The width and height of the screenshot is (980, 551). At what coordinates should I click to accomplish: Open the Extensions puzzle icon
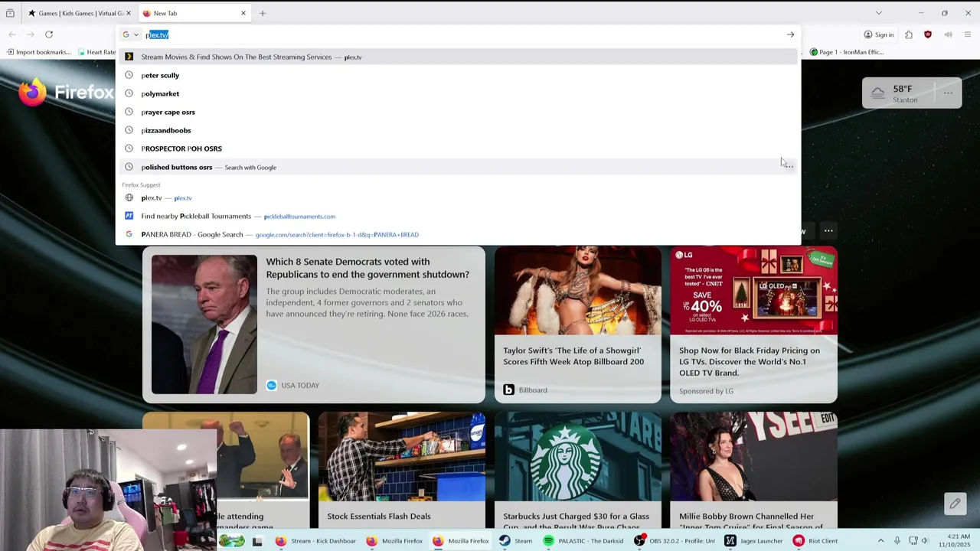point(909,34)
